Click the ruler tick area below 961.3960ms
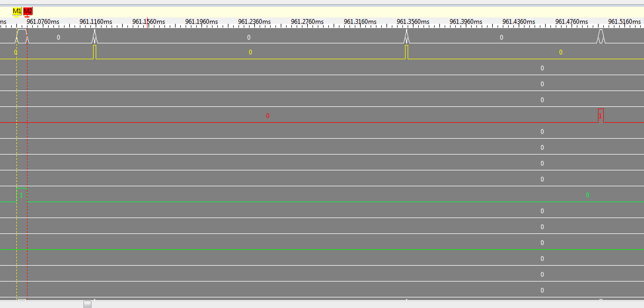Image resolution: width=644 pixels, height=308 pixels. point(466,26)
